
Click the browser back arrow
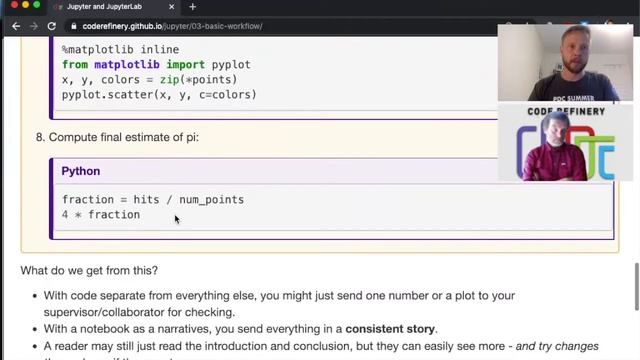16,26
